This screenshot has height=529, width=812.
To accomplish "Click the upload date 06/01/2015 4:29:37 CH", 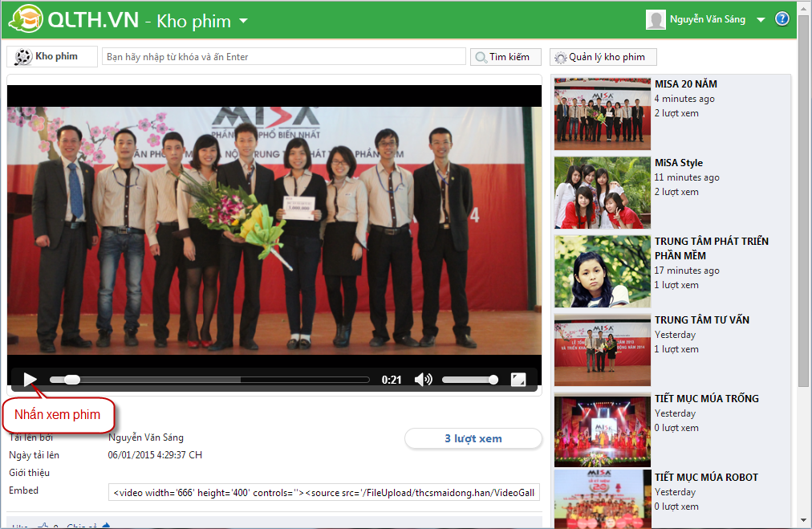I will coord(155,455).
